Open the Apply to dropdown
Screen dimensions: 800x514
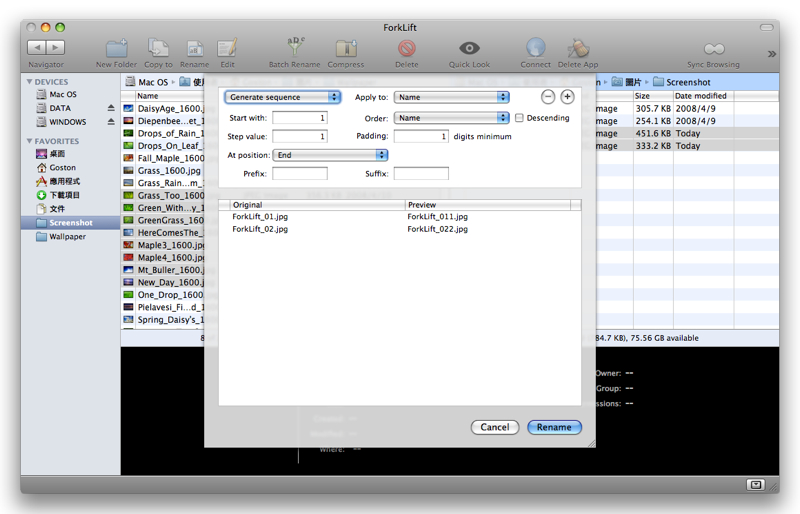(x=451, y=97)
